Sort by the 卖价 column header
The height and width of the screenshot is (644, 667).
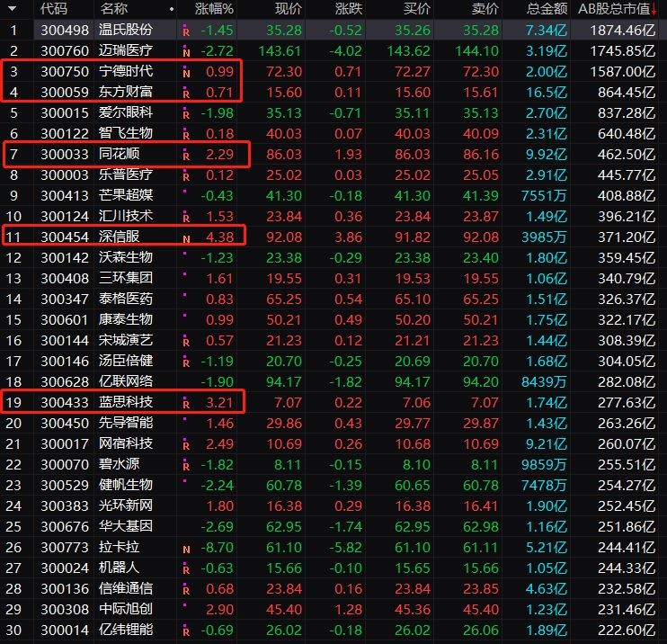tap(485, 8)
